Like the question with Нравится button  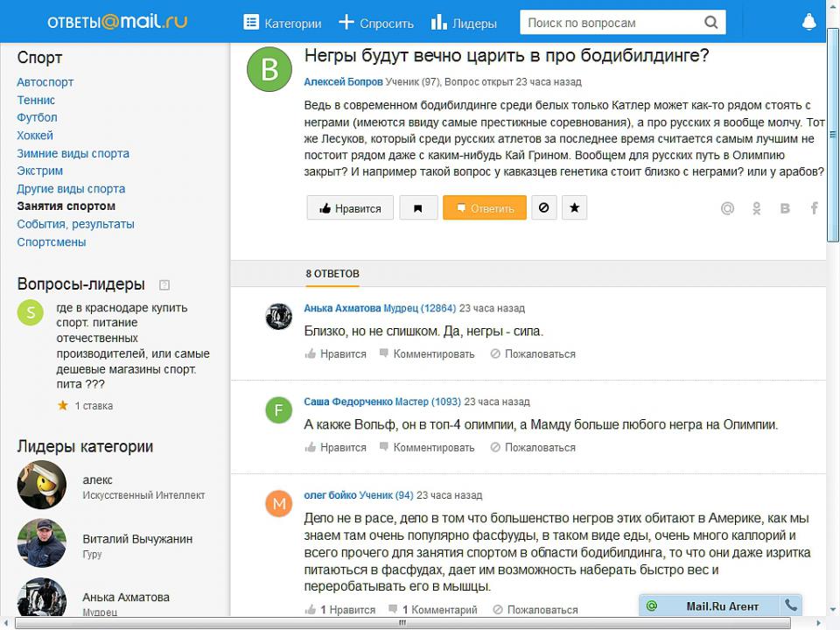point(351,208)
